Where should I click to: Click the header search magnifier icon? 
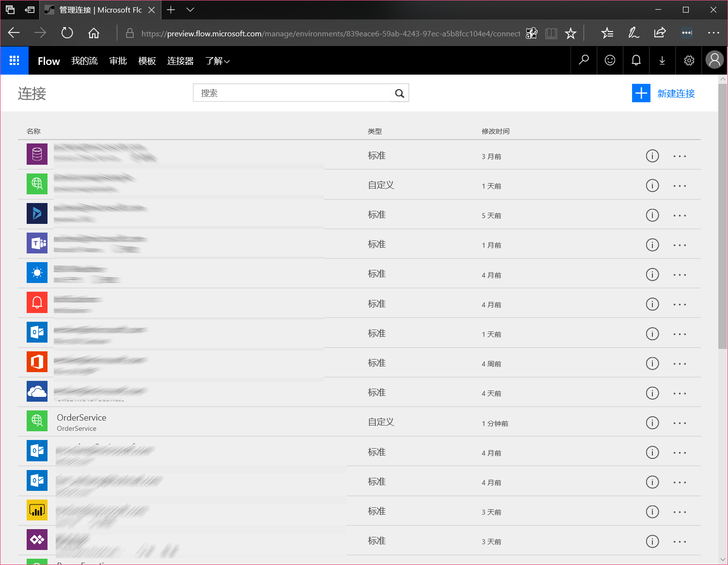tap(584, 60)
